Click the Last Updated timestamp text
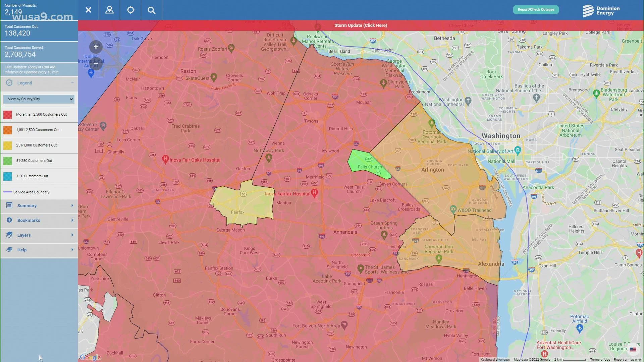Image resolution: width=644 pixels, height=362 pixels. (30, 67)
